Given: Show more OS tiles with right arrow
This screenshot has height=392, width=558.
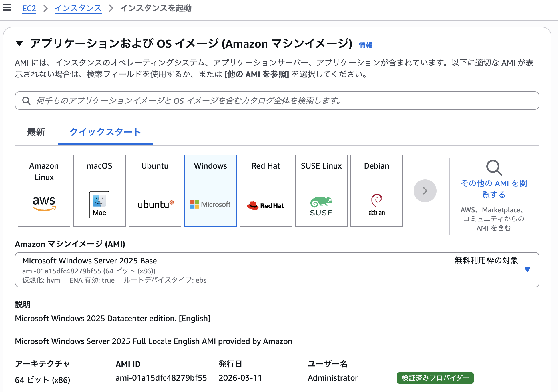Looking at the screenshot, I should [x=425, y=191].
